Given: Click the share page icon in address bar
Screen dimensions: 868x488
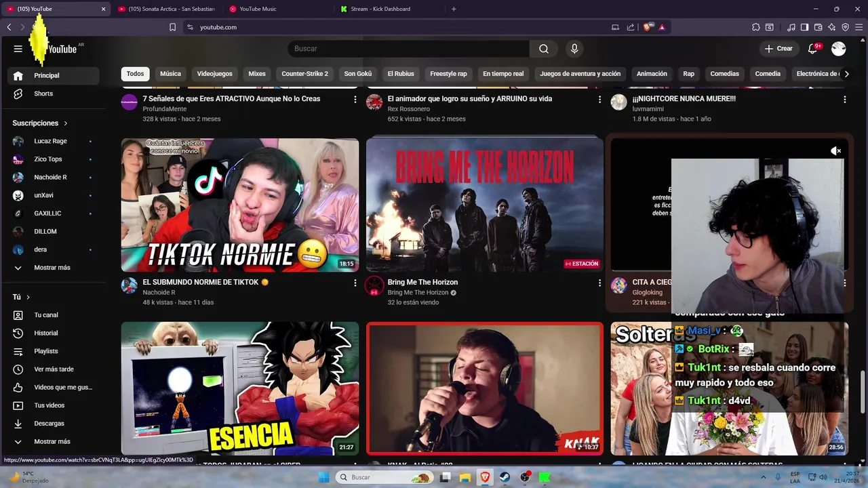Looking at the screenshot, I should [631, 27].
